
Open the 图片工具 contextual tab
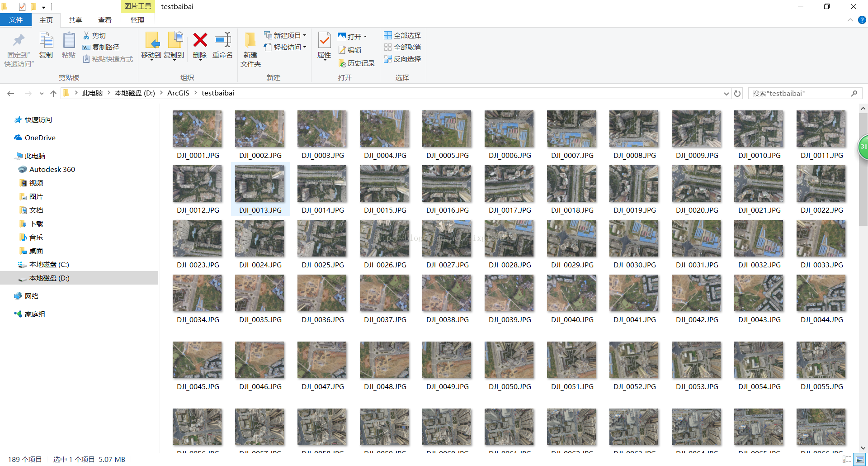[x=138, y=6]
